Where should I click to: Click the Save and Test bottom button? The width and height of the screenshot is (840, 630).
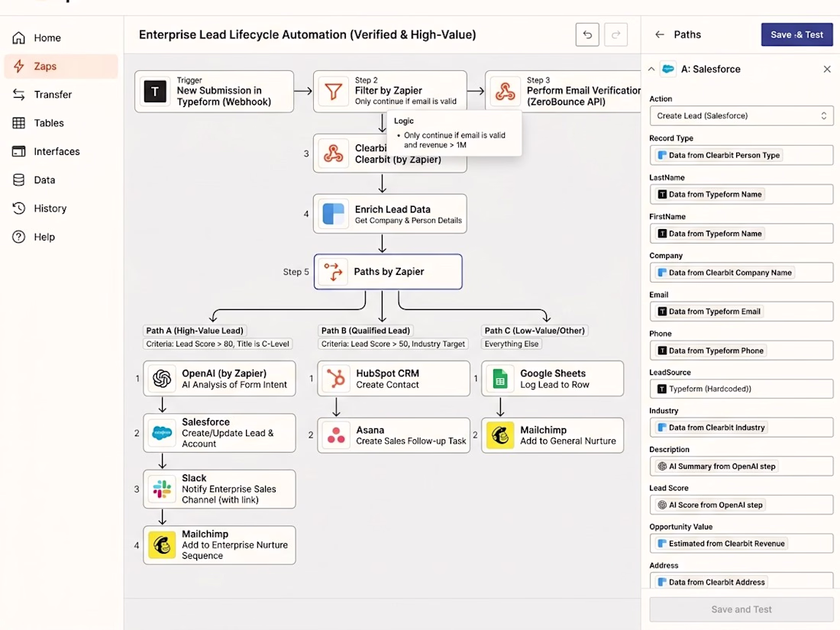click(x=741, y=609)
